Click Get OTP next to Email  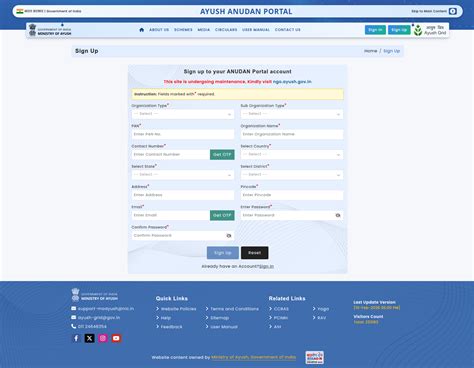pos(222,215)
